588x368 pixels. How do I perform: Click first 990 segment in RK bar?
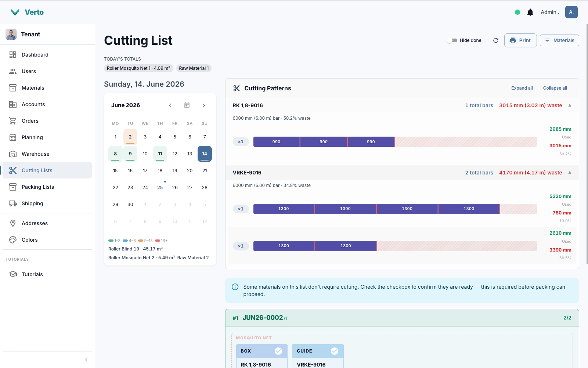tap(277, 142)
